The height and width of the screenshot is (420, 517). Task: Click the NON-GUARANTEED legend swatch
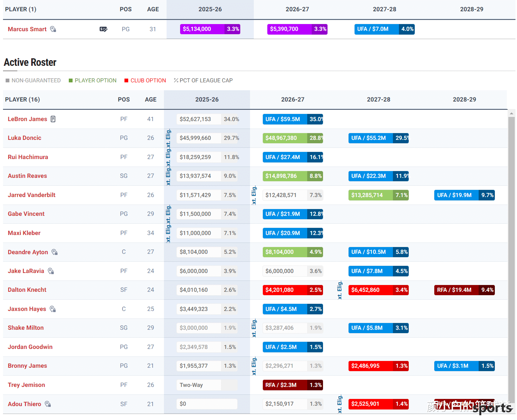8,80
